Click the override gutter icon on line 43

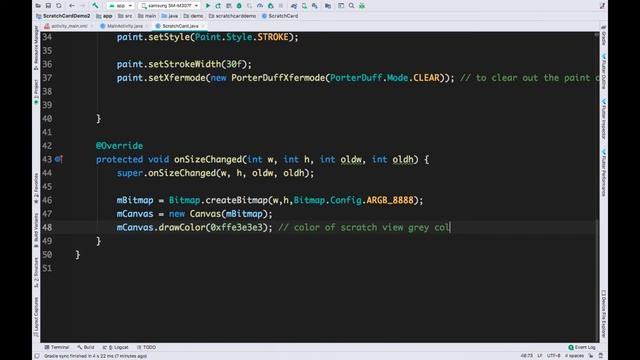[x=59, y=159]
